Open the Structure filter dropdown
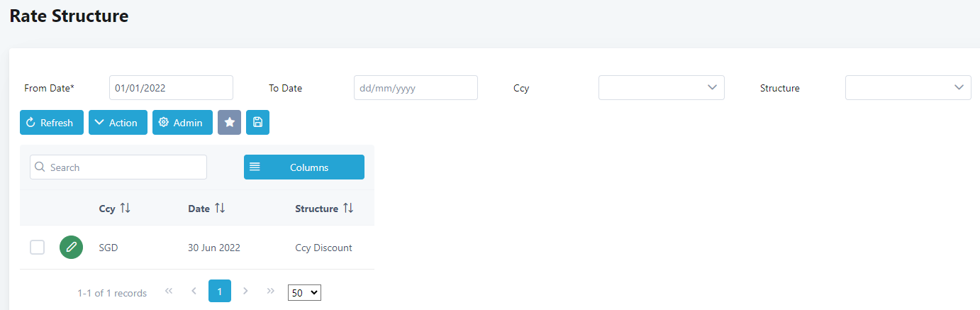Image resolution: width=980 pixels, height=310 pixels. click(908, 88)
